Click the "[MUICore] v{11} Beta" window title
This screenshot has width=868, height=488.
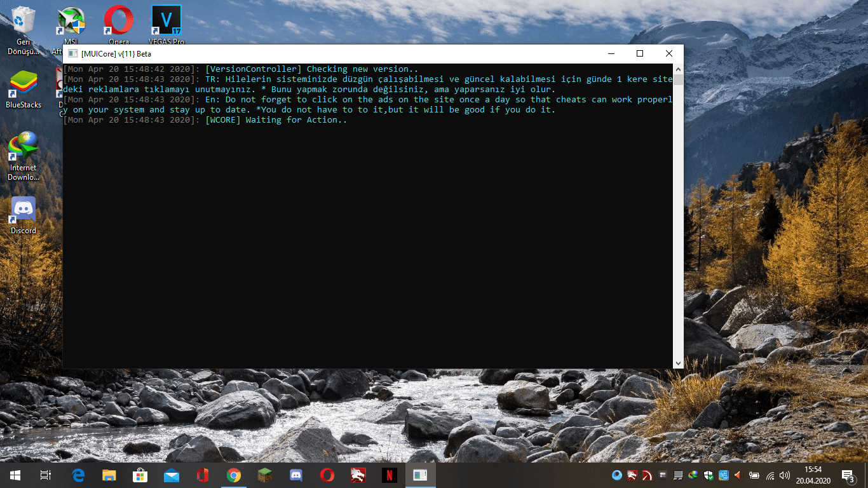tap(116, 54)
